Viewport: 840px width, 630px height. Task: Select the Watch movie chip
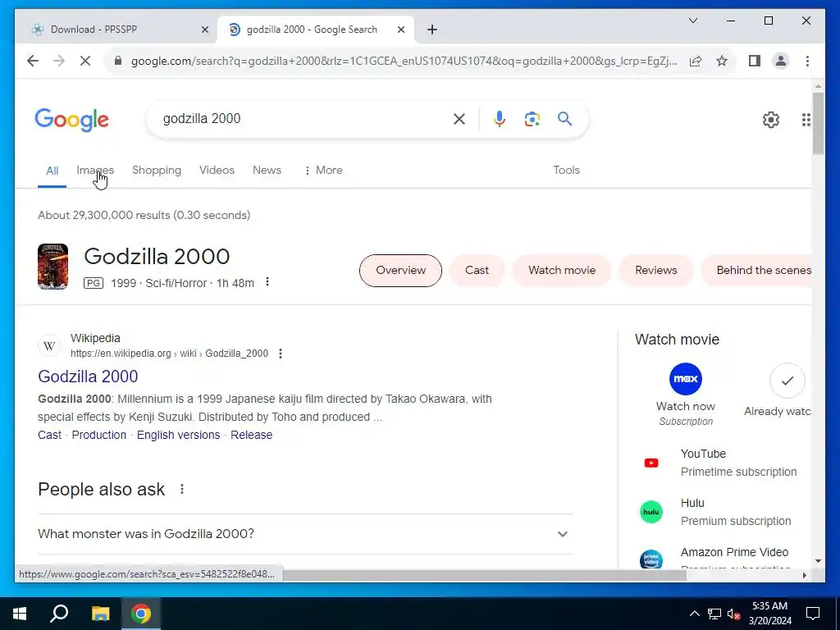561,271
